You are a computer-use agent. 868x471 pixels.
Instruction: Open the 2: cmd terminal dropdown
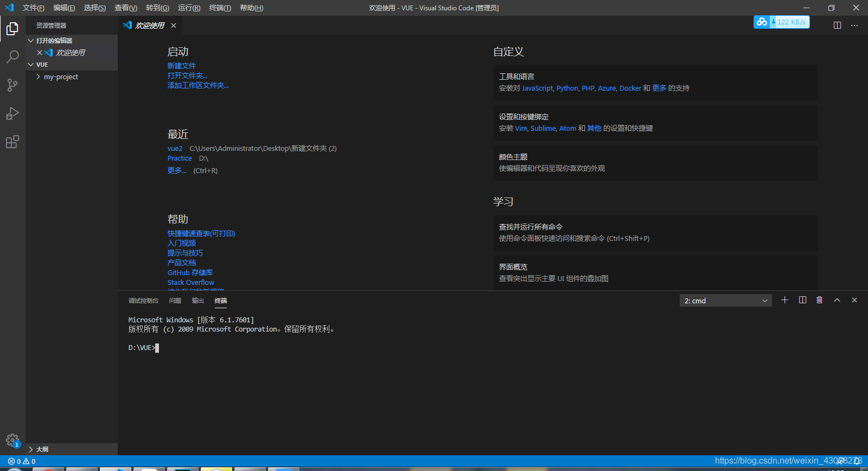(726, 301)
